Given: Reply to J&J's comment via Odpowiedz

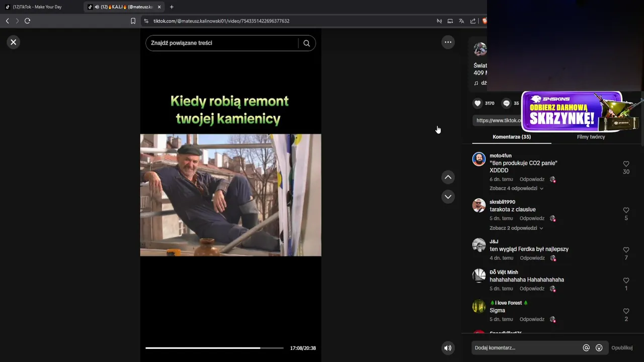Looking at the screenshot, I should (x=532, y=258).
